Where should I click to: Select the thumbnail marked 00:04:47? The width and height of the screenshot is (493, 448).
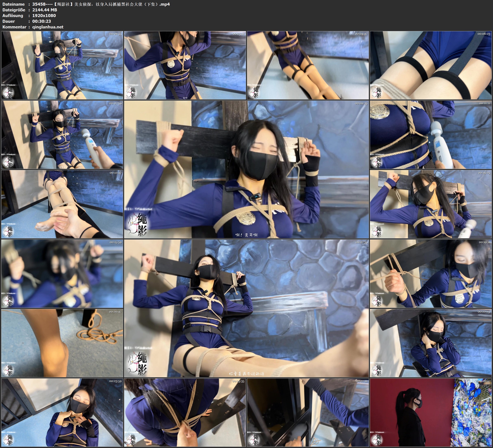tap(308, 65)
